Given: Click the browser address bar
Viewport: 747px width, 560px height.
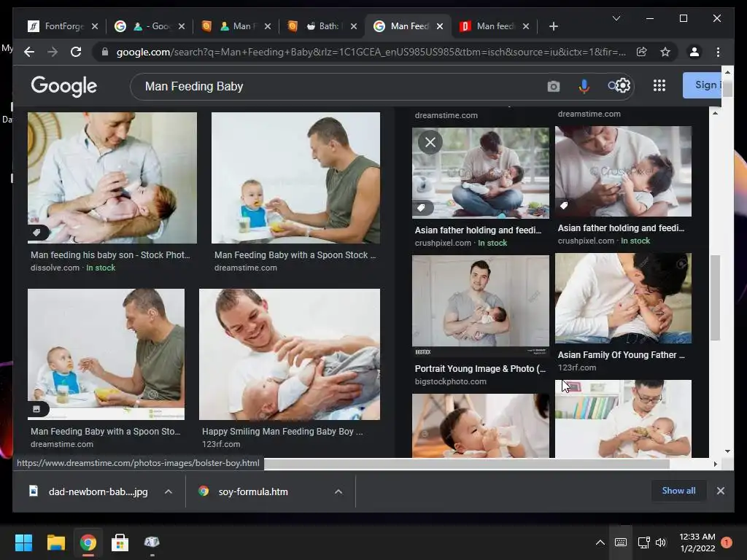Looking at the screenshot, I should [x=371, y=52].
